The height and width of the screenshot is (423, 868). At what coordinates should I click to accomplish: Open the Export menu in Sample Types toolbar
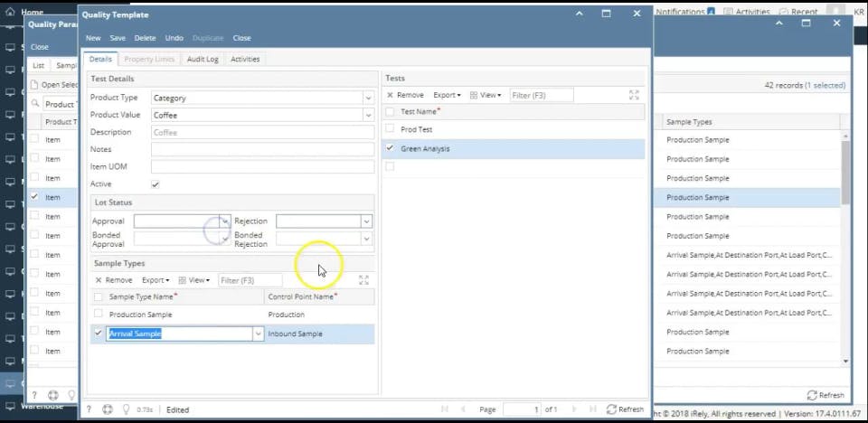[x=156, y=280]
